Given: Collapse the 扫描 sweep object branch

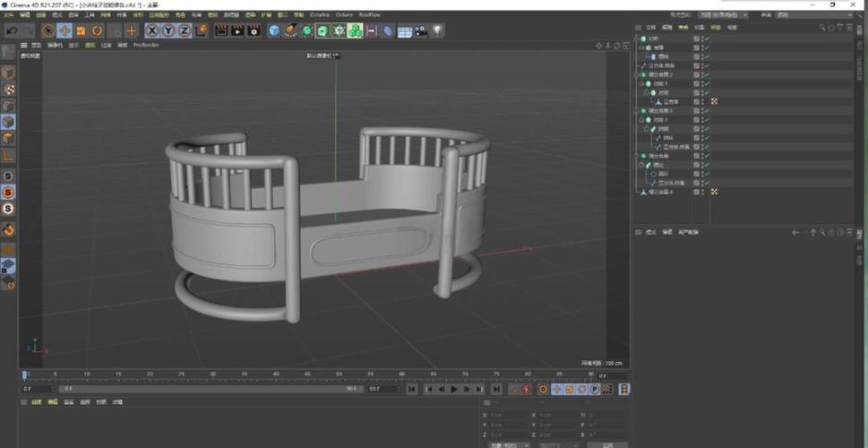Looking at the screenshot, I should click(x=647, y=128).
